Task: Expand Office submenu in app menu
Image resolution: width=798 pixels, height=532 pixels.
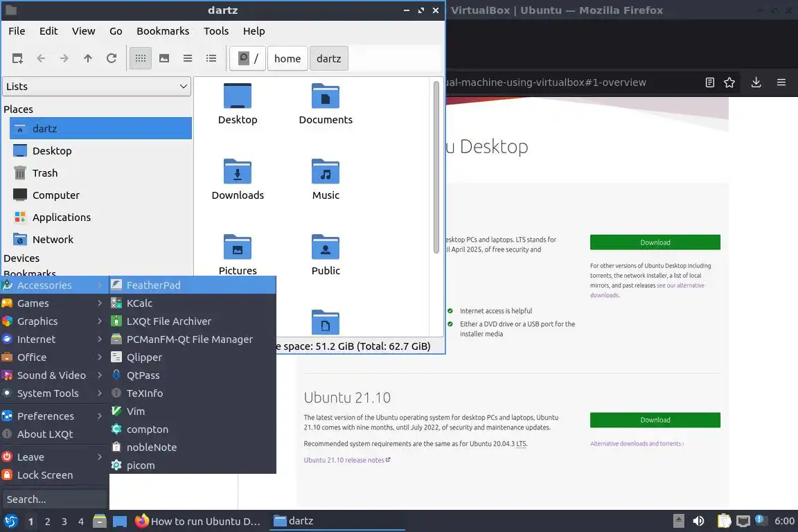Action: pos(55,357)
